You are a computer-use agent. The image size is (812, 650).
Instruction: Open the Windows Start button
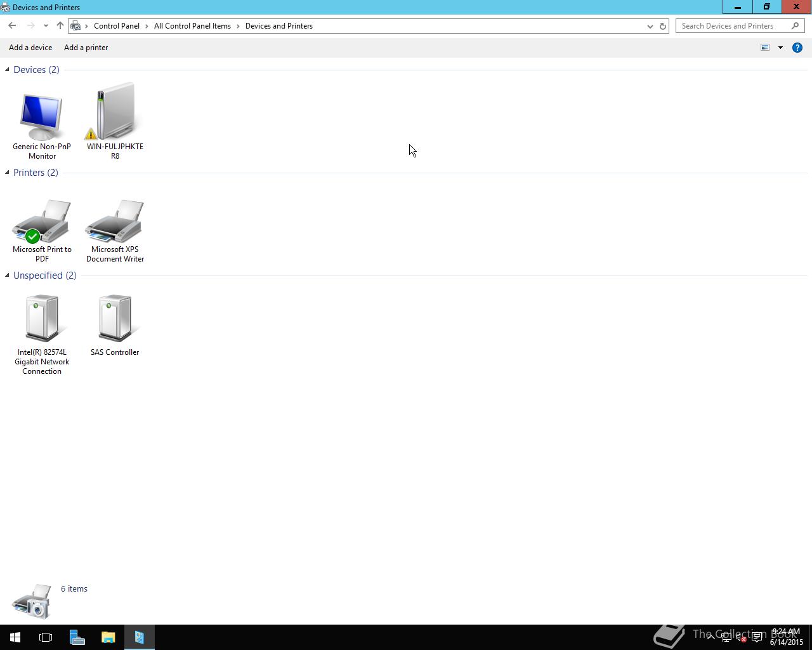[15, 637]
